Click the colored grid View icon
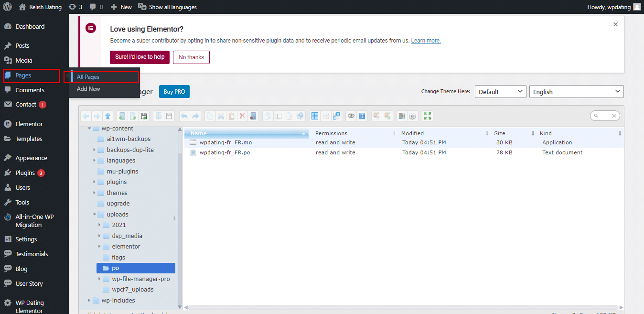The width and height of the screenshot is (644, 314). click(x=402, y=116)
